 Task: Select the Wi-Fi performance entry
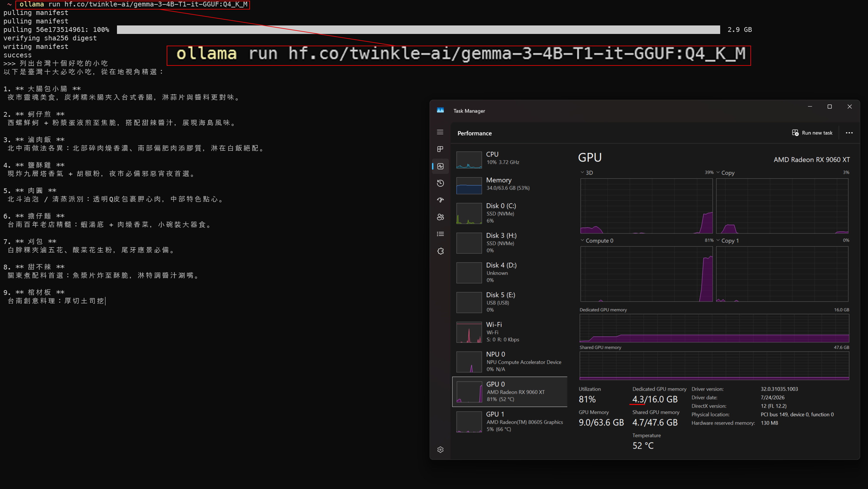(510, 332)
